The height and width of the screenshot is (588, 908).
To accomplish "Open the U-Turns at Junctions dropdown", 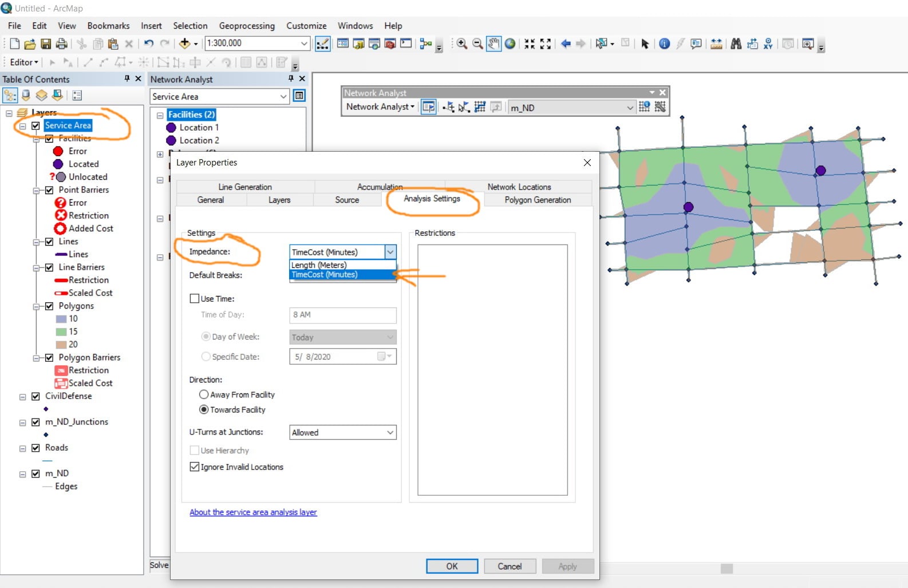I will pyautogui.click(x=343, y=432).
